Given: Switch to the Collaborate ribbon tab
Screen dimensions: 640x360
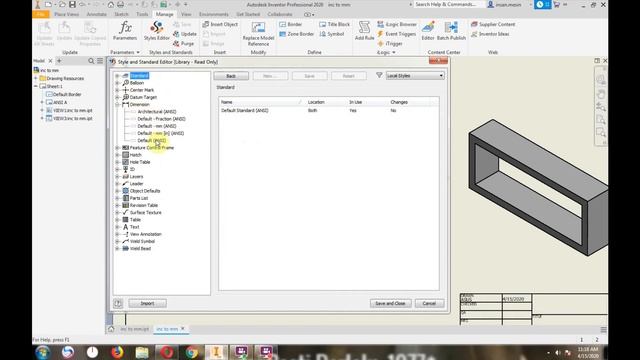Looking at the screenshot, I should pyautogui.click(x=280, y=14).
